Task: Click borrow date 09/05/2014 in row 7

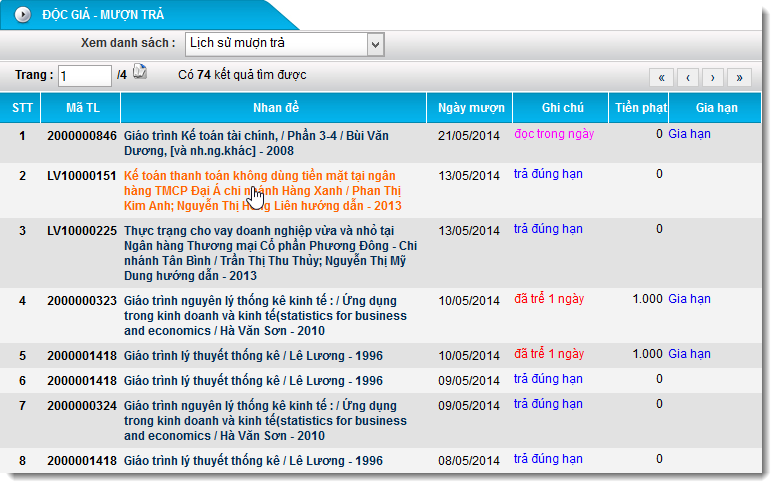Action: [469, 406]
